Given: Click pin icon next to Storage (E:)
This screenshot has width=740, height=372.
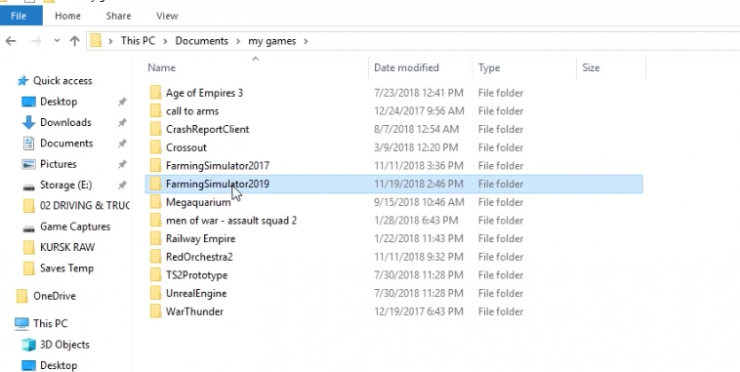Looking at the screenshot, I should (122, 185).
